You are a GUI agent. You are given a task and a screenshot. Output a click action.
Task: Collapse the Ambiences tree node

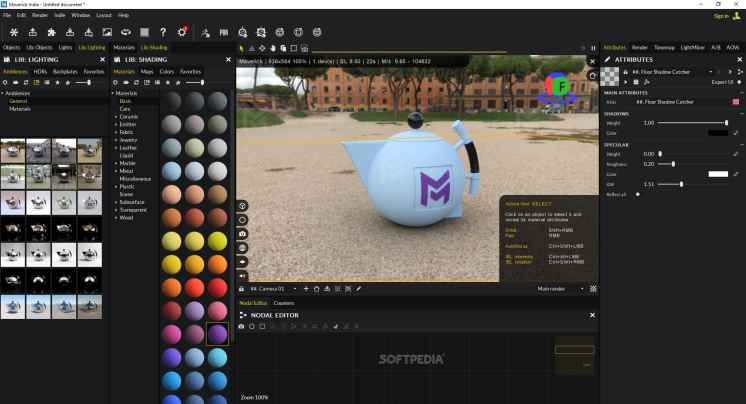pyautogui.click(x=5, y=94)
